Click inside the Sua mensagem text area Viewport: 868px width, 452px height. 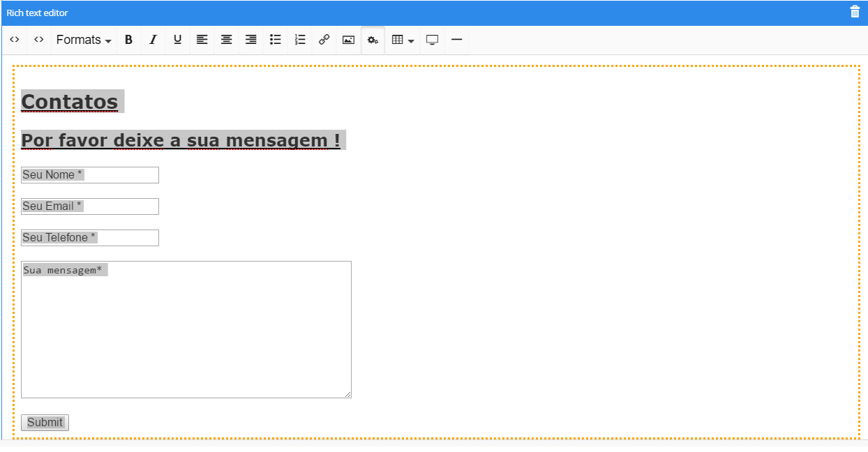[x=186, y=329]
